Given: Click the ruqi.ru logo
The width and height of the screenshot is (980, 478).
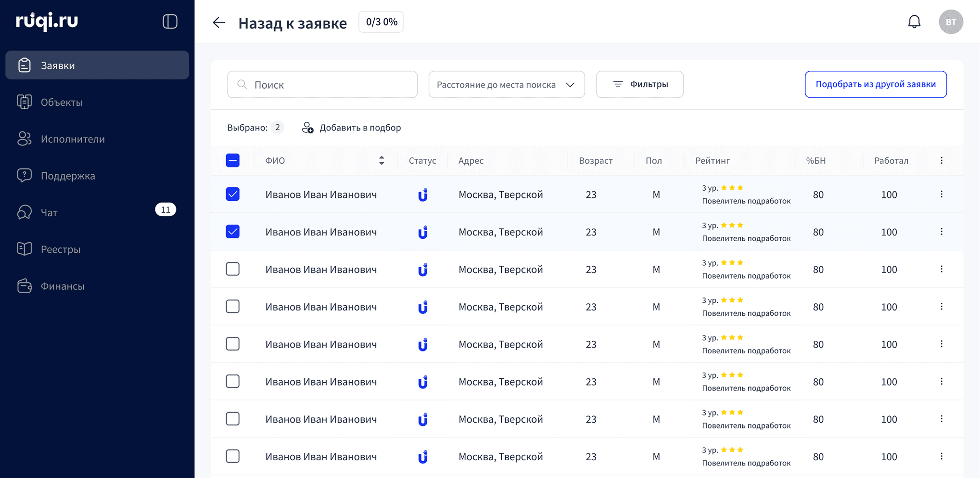Looking at the screenshot, I should click(x=47, y=21).
